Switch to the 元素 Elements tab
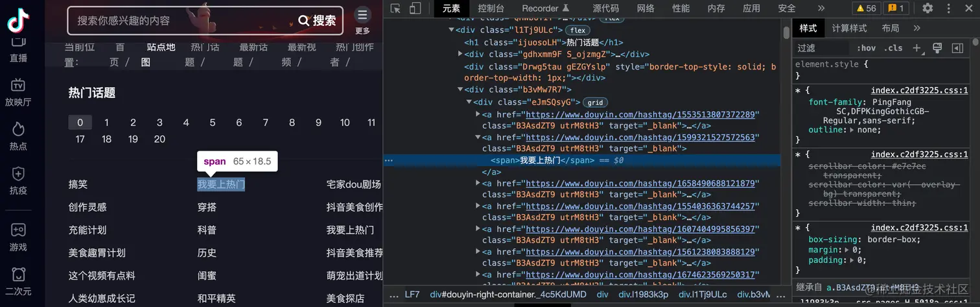Viewport: 980px width, 307px height. [451, 8]
